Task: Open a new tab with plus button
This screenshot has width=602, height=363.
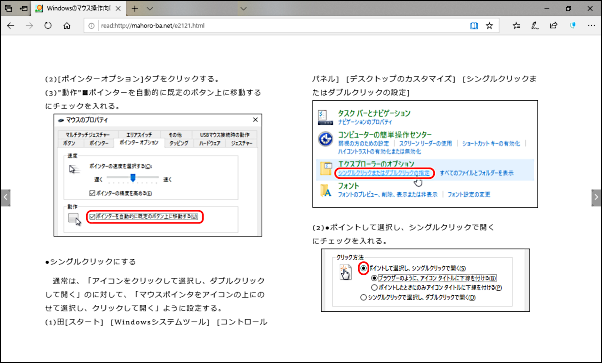Action: pos(135,8)
